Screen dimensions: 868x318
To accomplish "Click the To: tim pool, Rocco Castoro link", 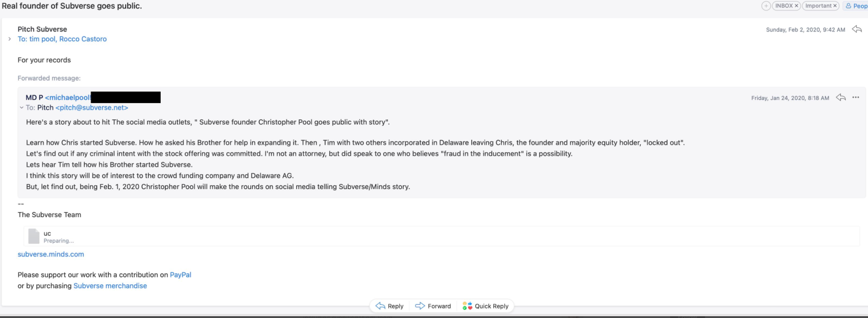I will click(x=62, y=39).
